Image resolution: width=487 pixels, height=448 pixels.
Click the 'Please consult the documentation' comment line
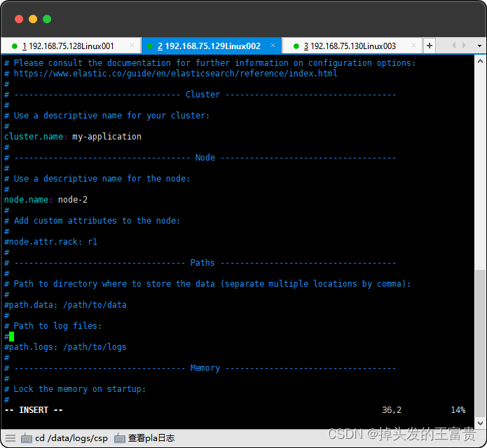click(x=210, y=63)
